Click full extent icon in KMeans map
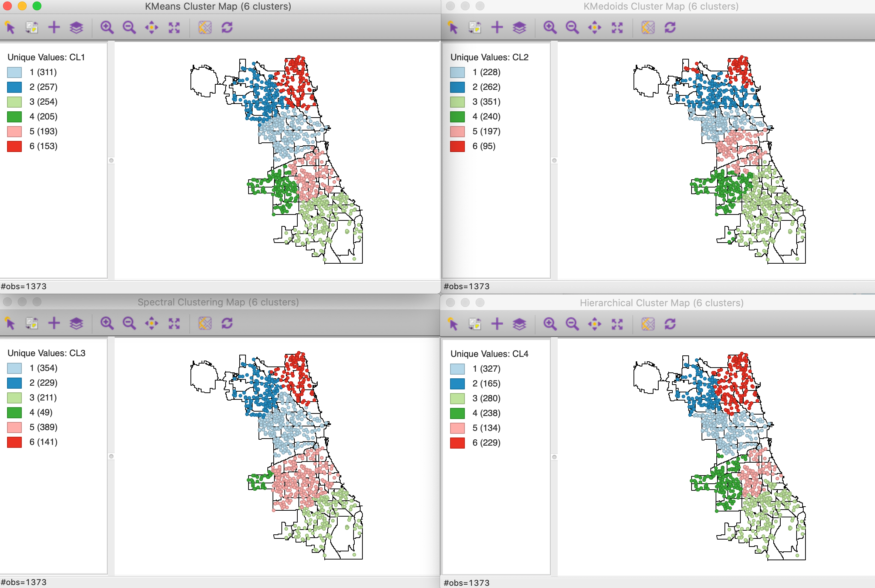 (174, 27)
